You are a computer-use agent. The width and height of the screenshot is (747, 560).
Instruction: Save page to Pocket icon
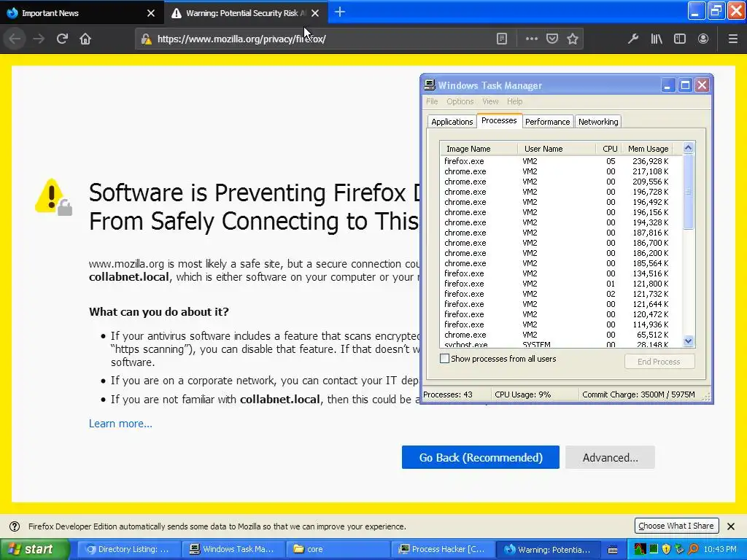click(552, 39)
